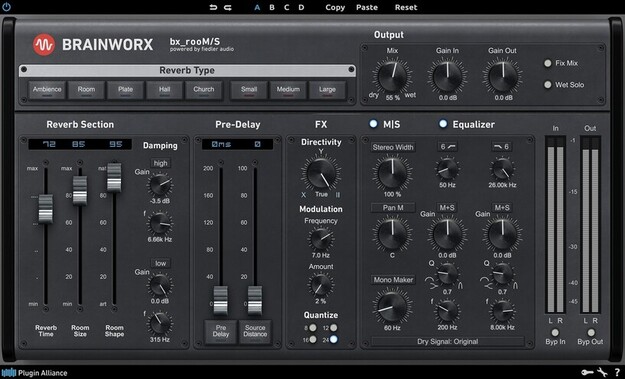Viewport: 625px width, 379px height.
Task: Select the Hall reverb type
Action: [x=165, y=90]
